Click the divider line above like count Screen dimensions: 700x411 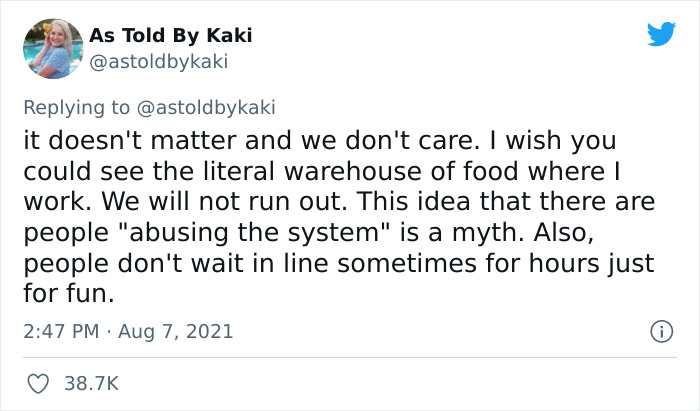(x=350, y=358)
